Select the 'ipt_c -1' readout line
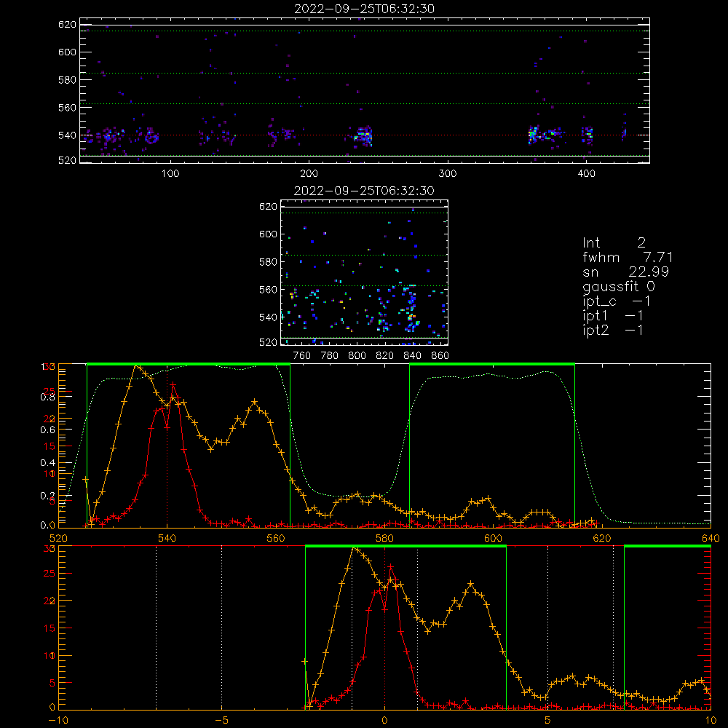Viewport: 728px width, 728px height. pos(616,301)
